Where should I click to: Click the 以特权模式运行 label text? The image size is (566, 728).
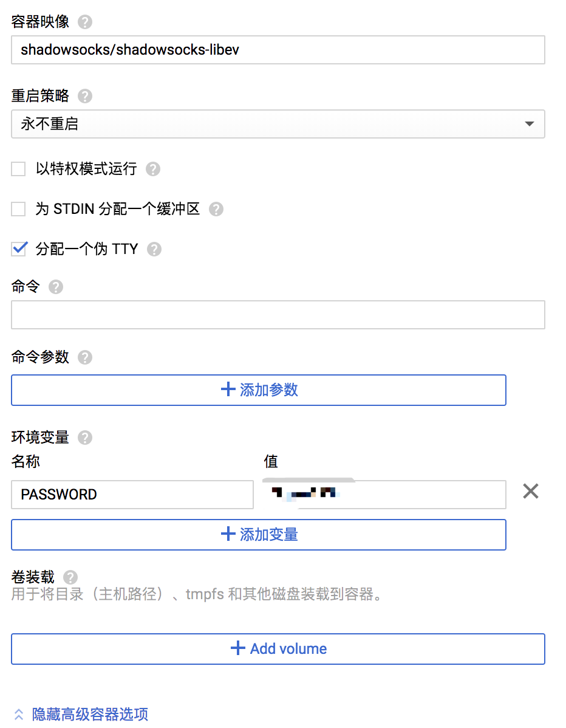coord(86,168)
